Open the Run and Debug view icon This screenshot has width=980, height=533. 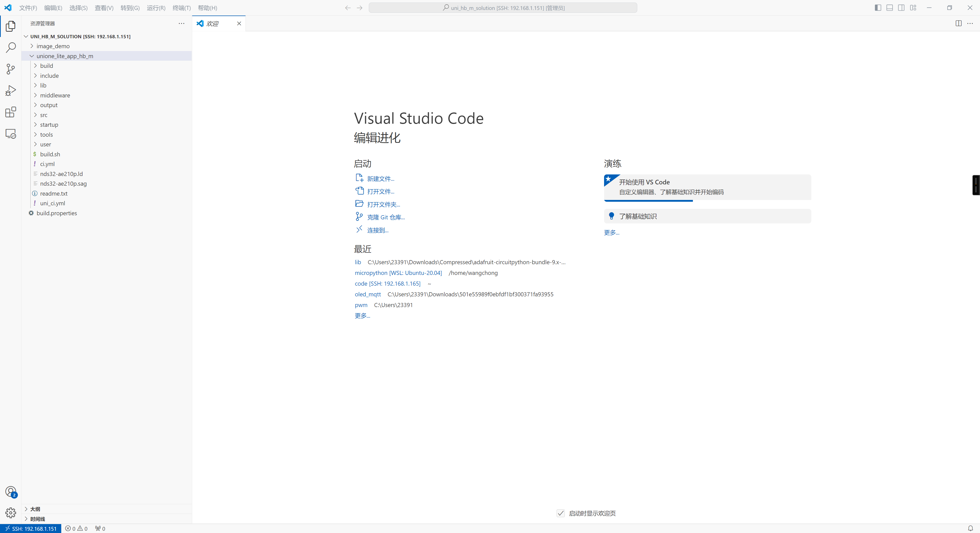pyautogui.click(x=11, y=91)
